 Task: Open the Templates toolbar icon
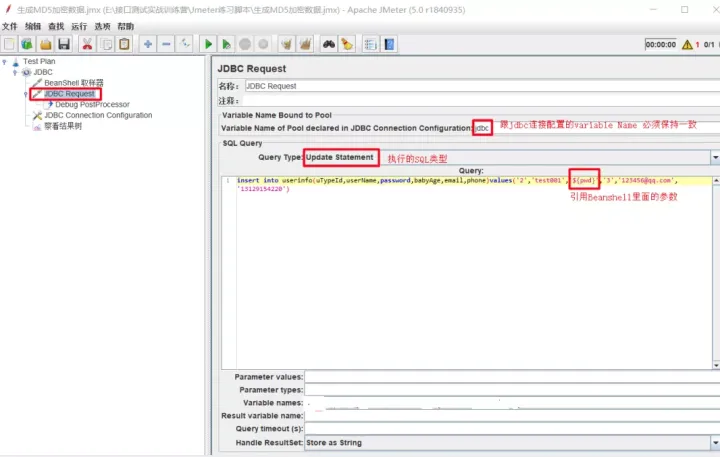pos(27,45)
